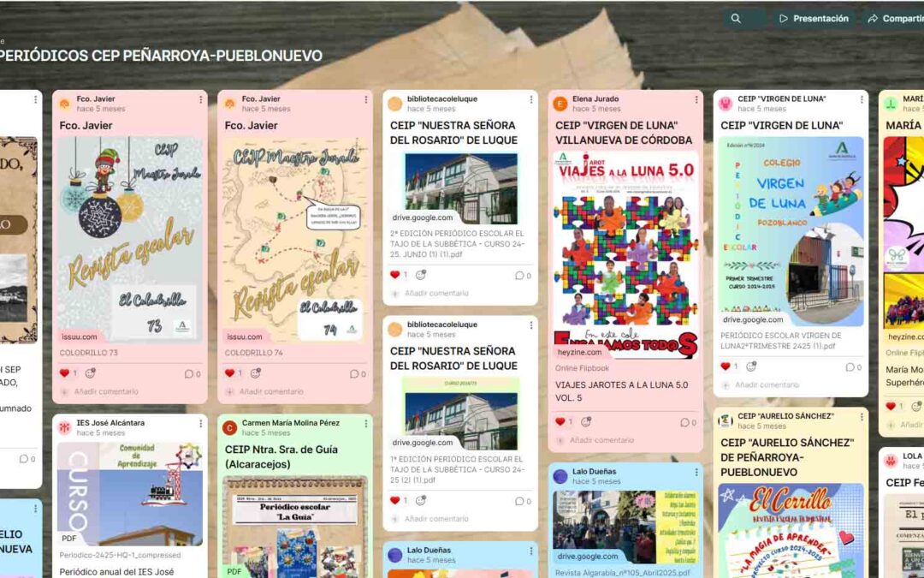Add emoji reaction to 1ª edición Luque post
This screenshot has width=924, height=578.
click(x=420, y=500)
